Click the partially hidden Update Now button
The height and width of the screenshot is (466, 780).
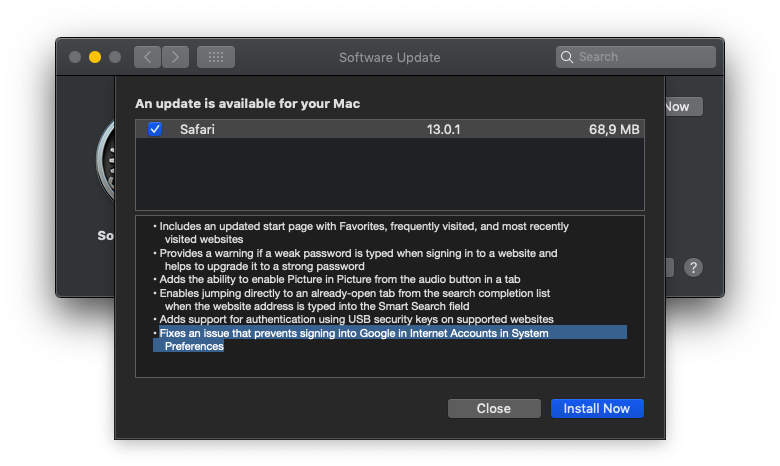point(684,106)
